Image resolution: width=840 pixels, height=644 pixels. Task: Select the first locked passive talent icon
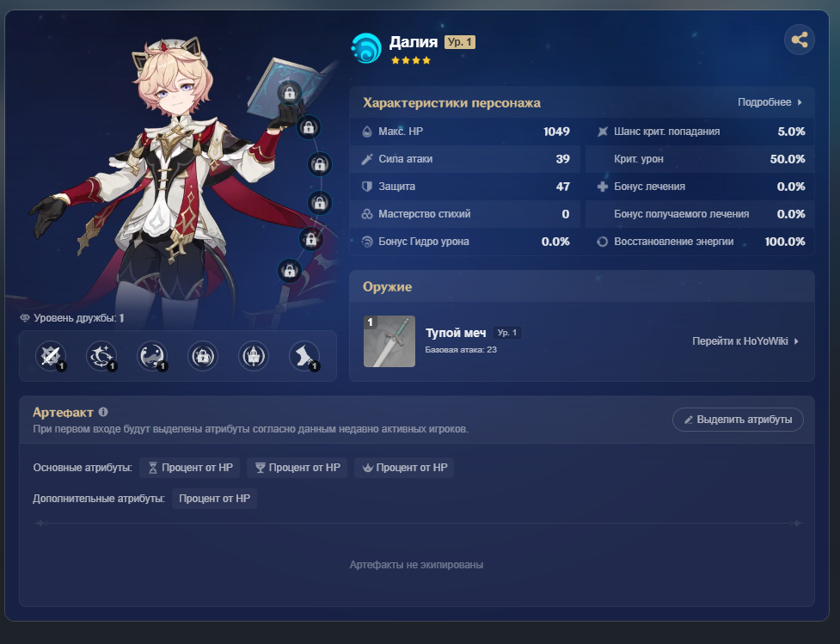(x=203, y=356)
